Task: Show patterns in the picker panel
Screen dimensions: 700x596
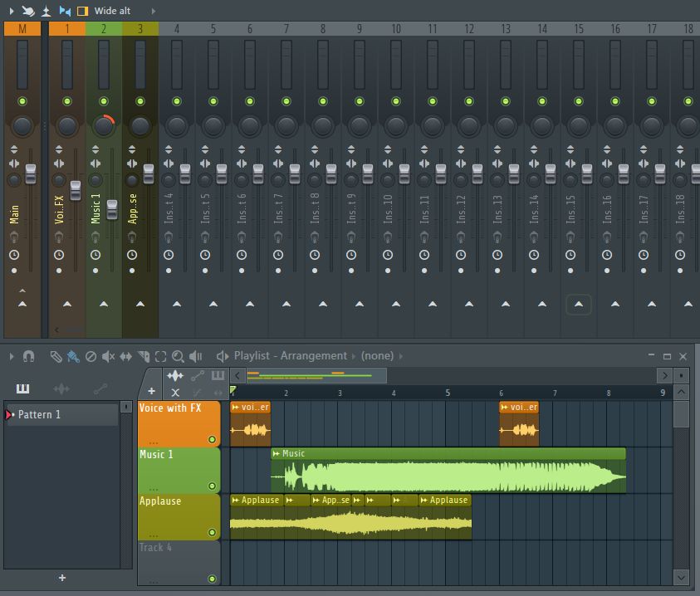Action: click(22, 388)
